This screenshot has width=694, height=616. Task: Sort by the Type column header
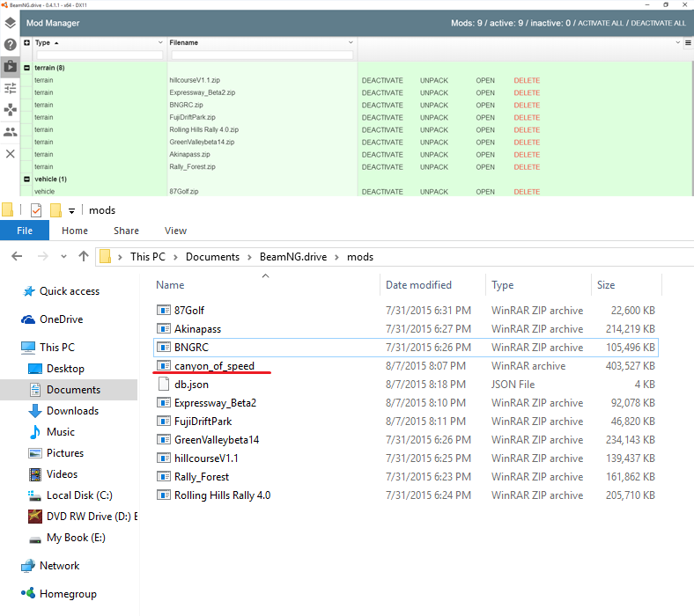[x=42, y=42]
